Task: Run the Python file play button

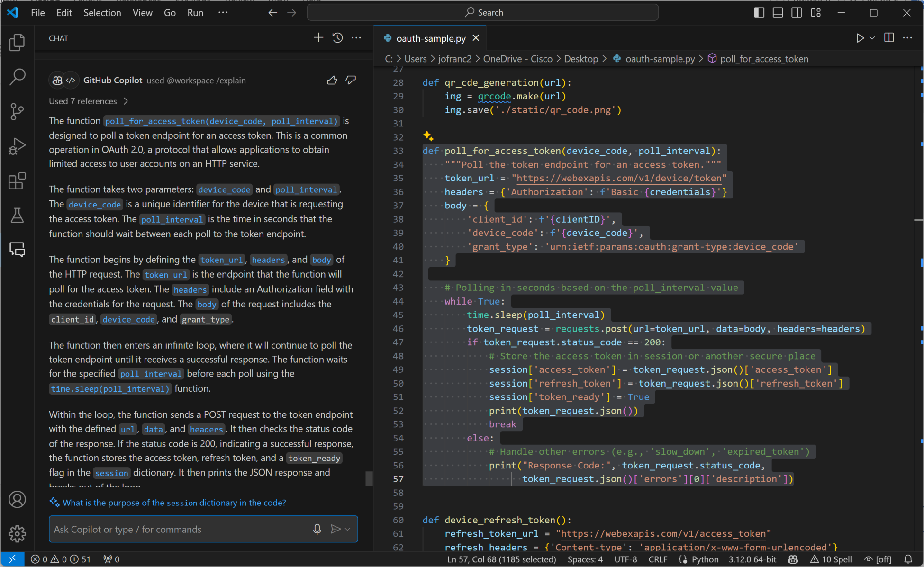Action: 860,38
